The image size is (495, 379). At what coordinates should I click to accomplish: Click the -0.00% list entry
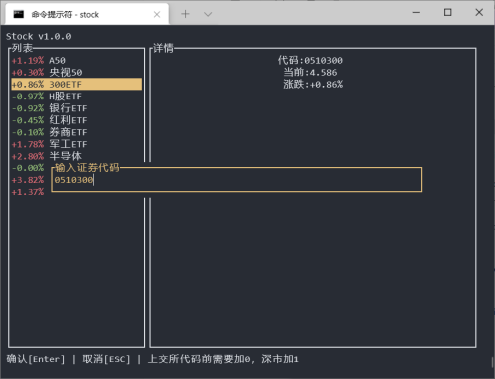point(28,168)
